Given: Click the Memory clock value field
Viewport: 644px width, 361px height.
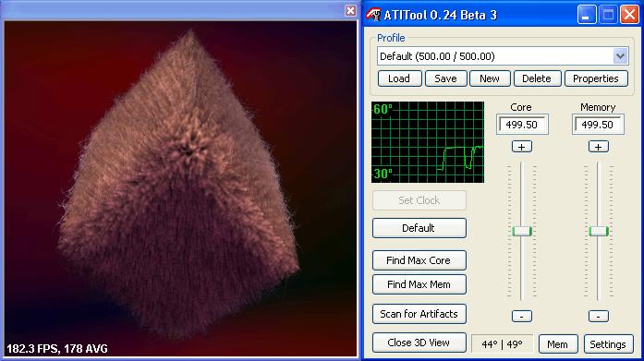Looking at the screenshot, I should (598, 125).
